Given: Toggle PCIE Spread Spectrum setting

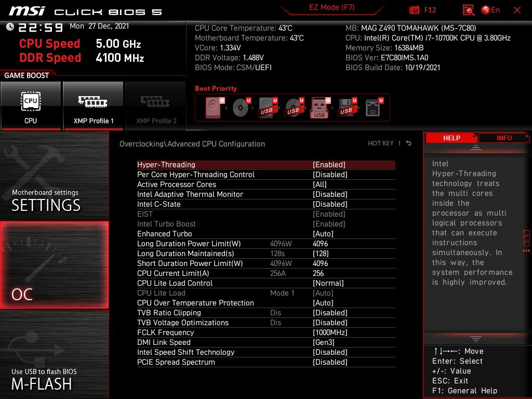Looking at the screenshot, I should click(x=266, y=362).
